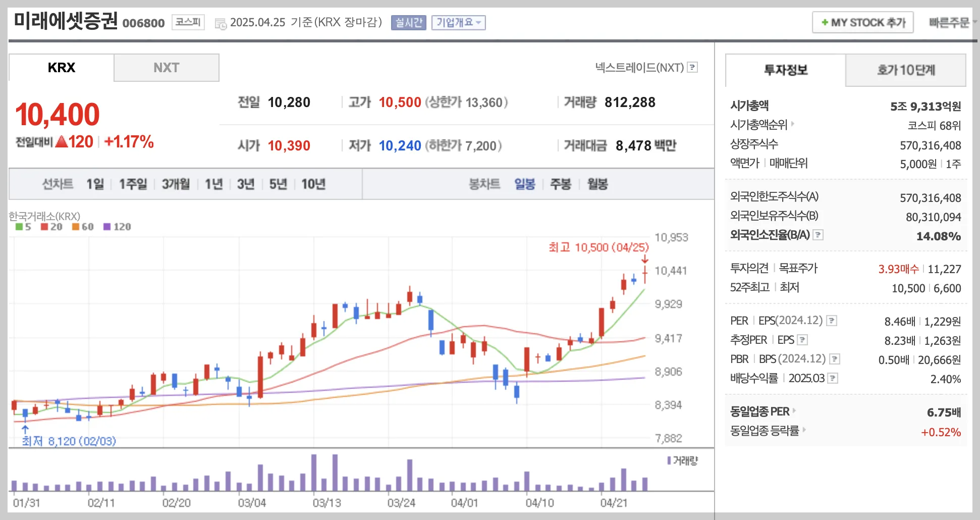Switch to the KRX tab
Screen dimensions: 980x520
(x=62, y=68)
